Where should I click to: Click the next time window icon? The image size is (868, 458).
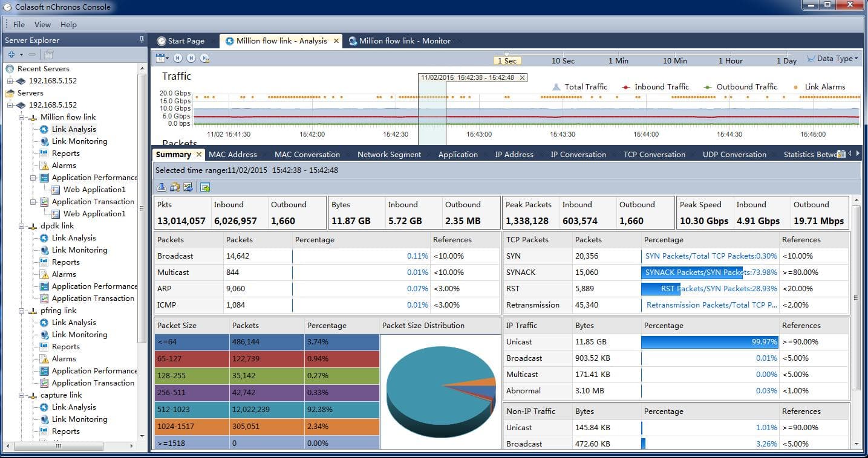(x=191, y=58)
